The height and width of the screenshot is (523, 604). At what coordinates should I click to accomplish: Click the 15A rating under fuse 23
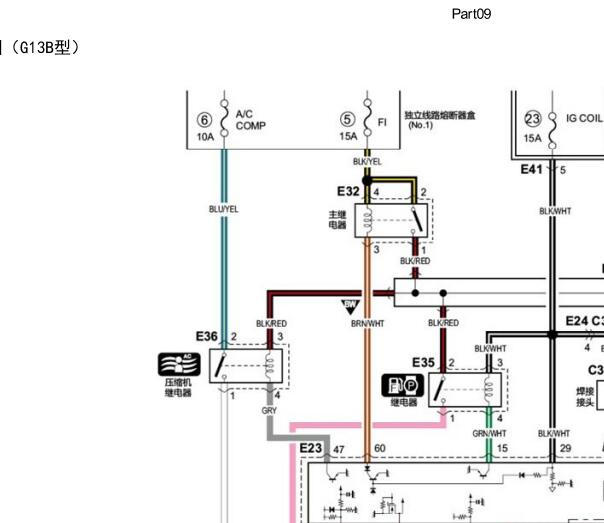532,138
